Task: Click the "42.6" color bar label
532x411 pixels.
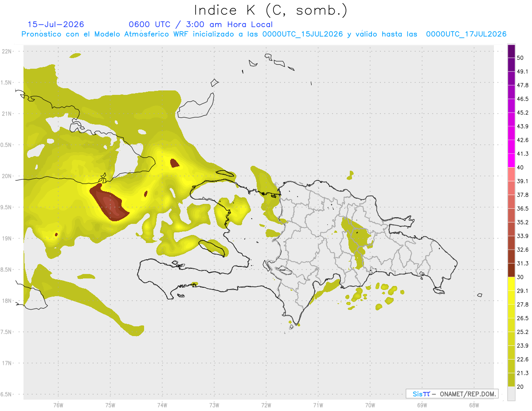Action: coord(523,141)
